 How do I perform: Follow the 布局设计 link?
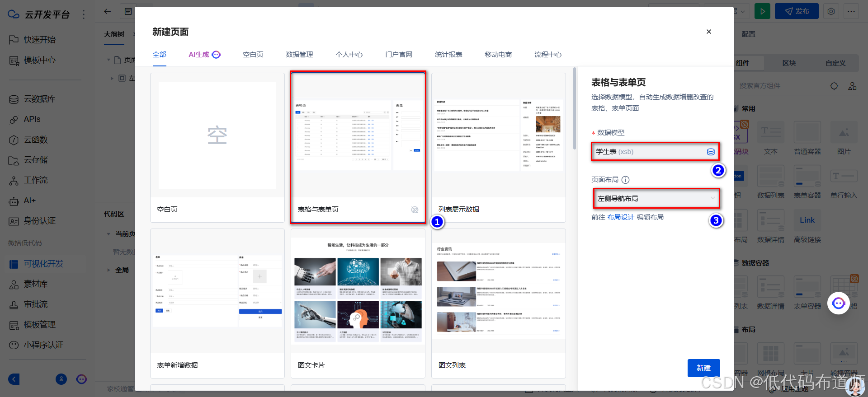621,217
